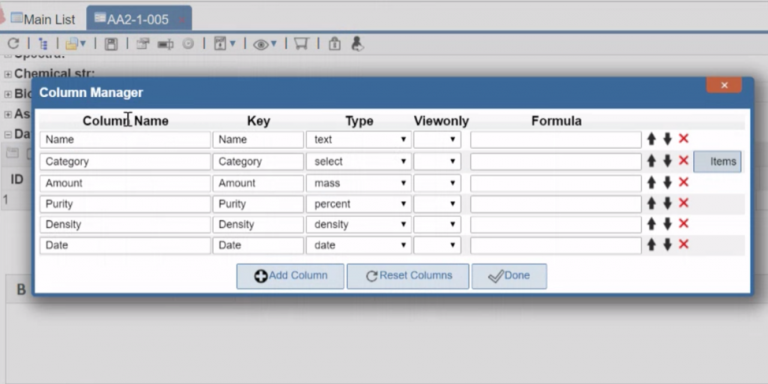Move the Name column down
This screenshot has width=768, height=384.
click(667, 139)
